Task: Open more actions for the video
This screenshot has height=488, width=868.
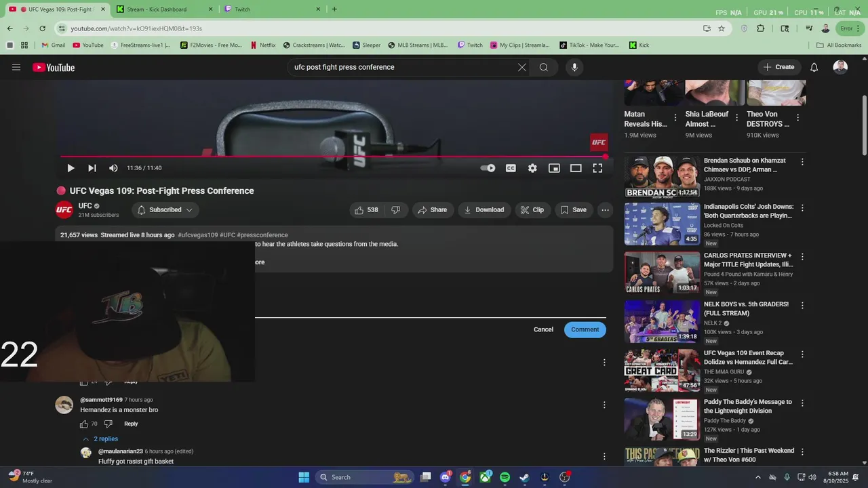Action: tap(605, 210)
